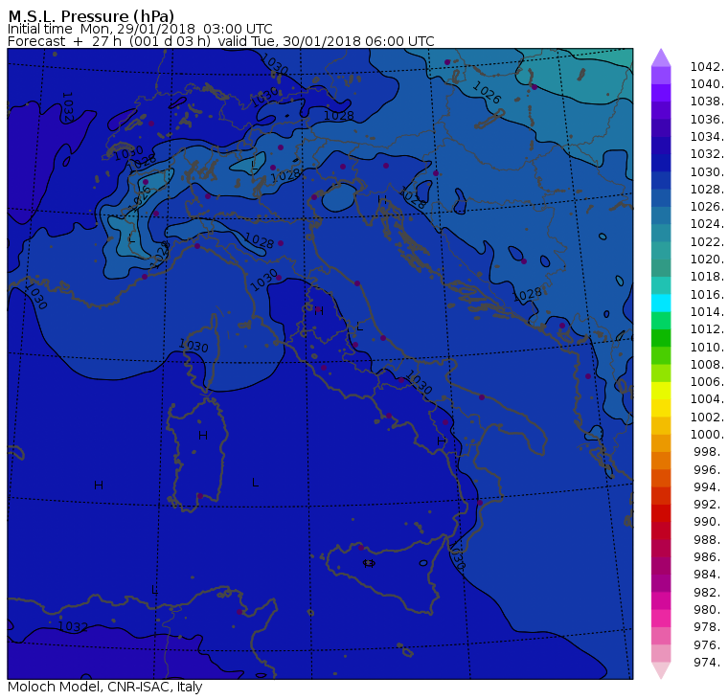This screenshot has height=700, width=728.
Task: Click the 'H' marker in the sea west of Sardinia
Action: pos(99,485)
